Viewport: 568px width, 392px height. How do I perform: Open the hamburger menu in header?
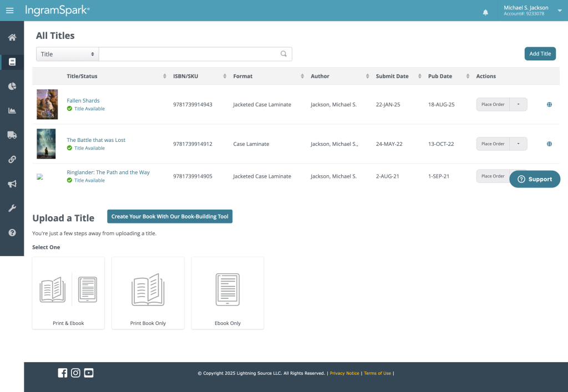(9, 11)
